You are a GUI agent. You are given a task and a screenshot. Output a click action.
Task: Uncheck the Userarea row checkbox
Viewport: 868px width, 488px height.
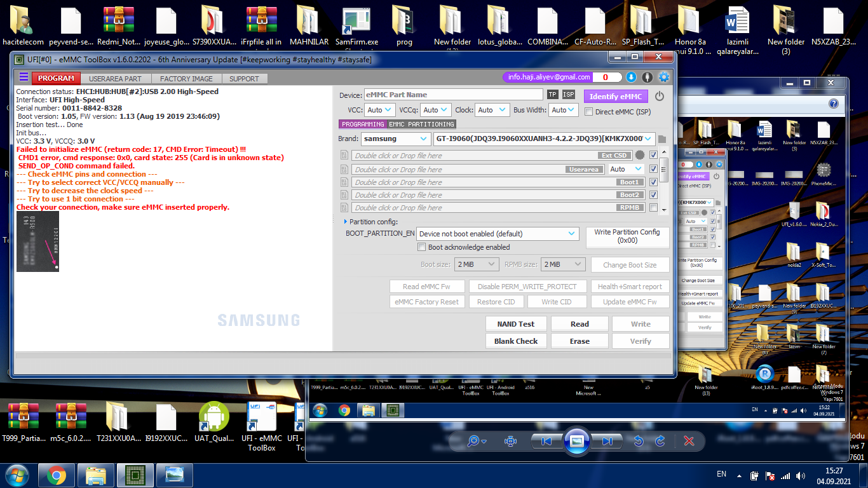(x=653, y=169)
